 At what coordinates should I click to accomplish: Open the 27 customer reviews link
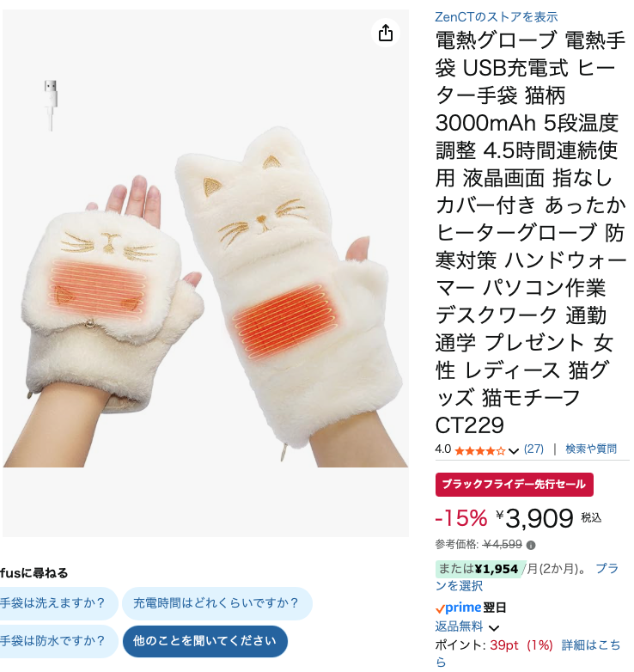(533, 449)
